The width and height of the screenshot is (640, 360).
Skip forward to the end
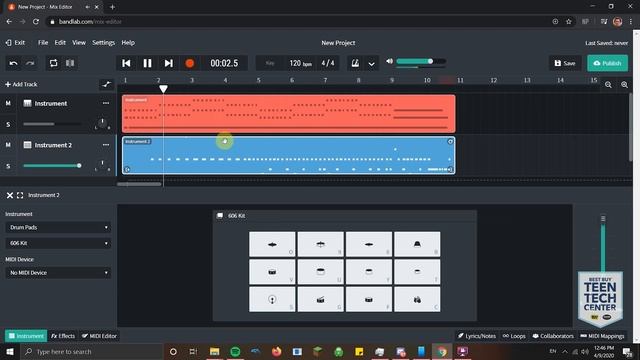[169, 63]
